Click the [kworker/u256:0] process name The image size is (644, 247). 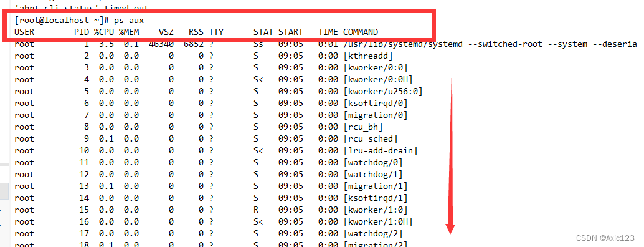coord(383,91)
